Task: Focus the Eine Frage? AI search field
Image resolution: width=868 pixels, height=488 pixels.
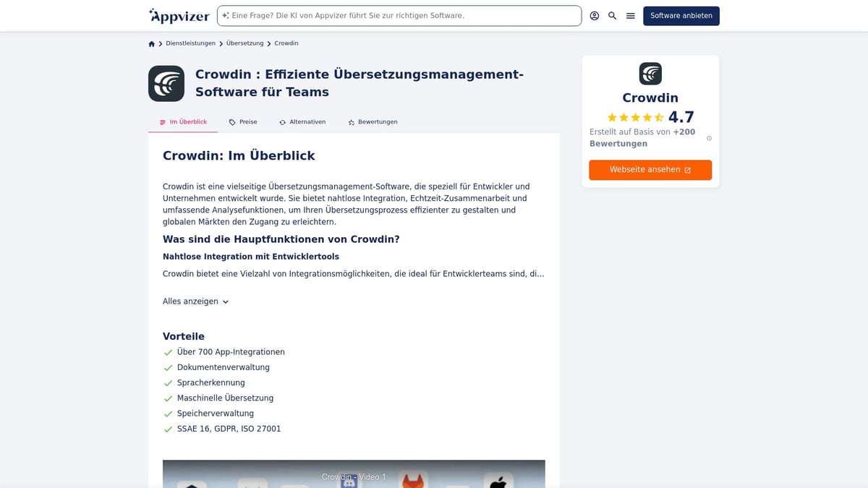Action: pos(399,15)
